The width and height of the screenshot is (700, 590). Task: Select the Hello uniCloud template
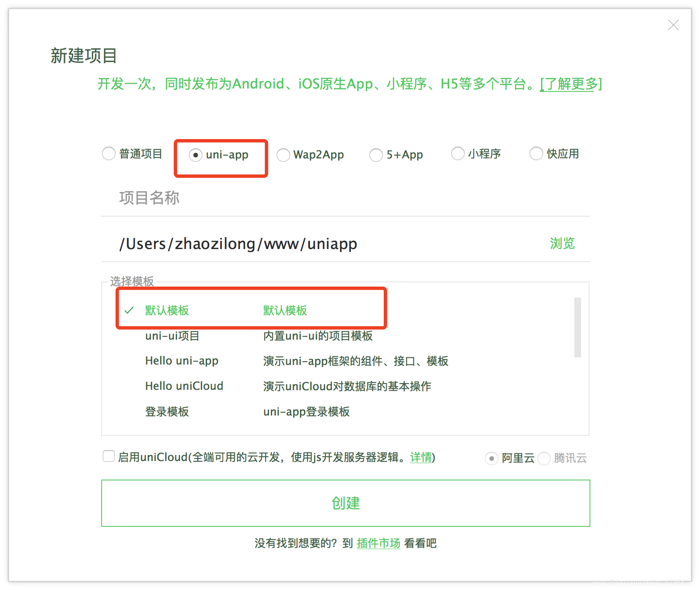[x=184, y=386]
